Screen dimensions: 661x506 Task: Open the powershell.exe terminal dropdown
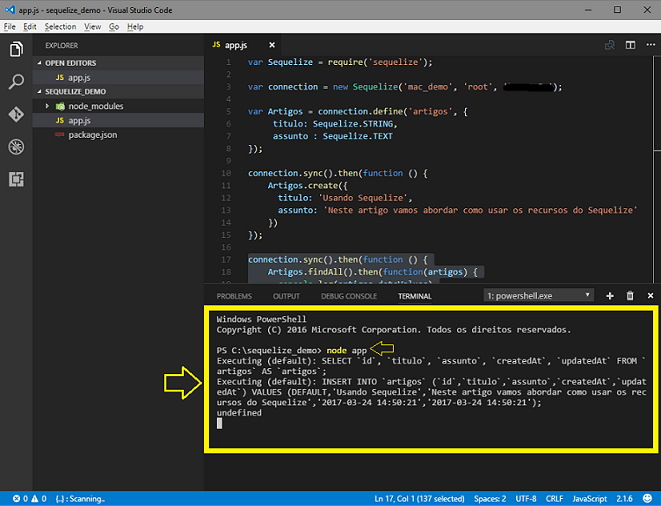pyautogui.click(x=539, y=296)
